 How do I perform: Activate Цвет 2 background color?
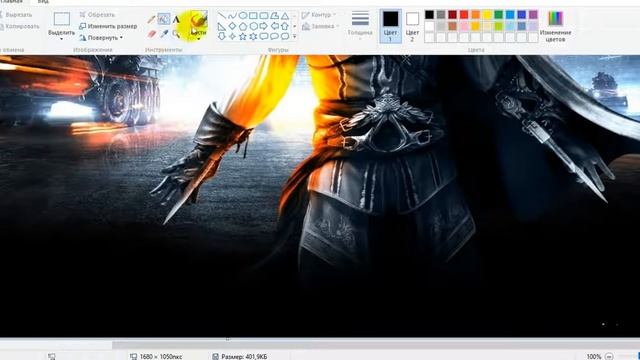point(412,26)
